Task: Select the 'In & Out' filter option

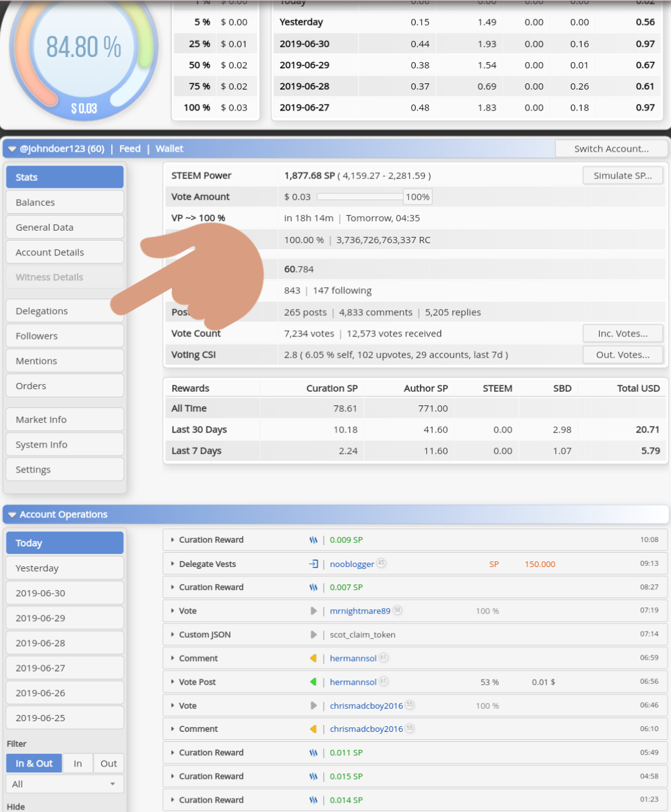Action: [34, 764]
